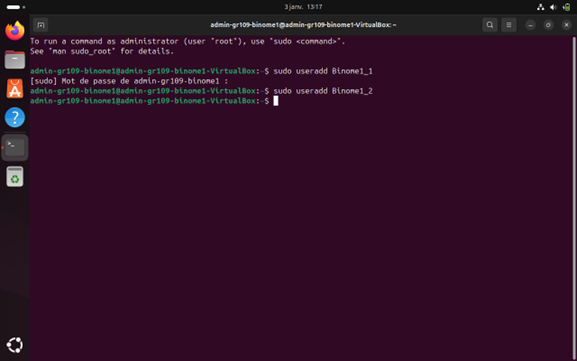Close the terminal window
The width and height of the screenshot is (577, 361).
[566, 25]
